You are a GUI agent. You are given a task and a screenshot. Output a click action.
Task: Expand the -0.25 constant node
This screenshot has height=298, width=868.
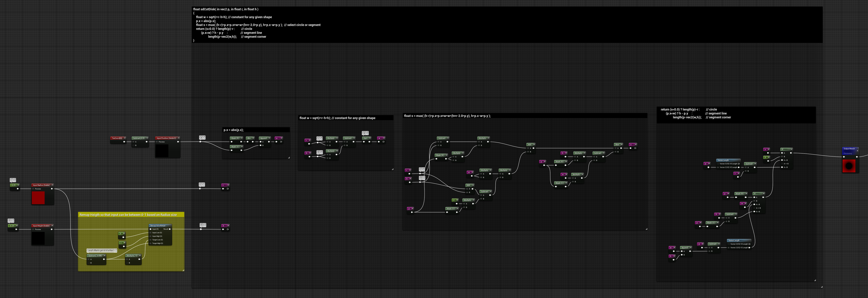click(17, 225)
